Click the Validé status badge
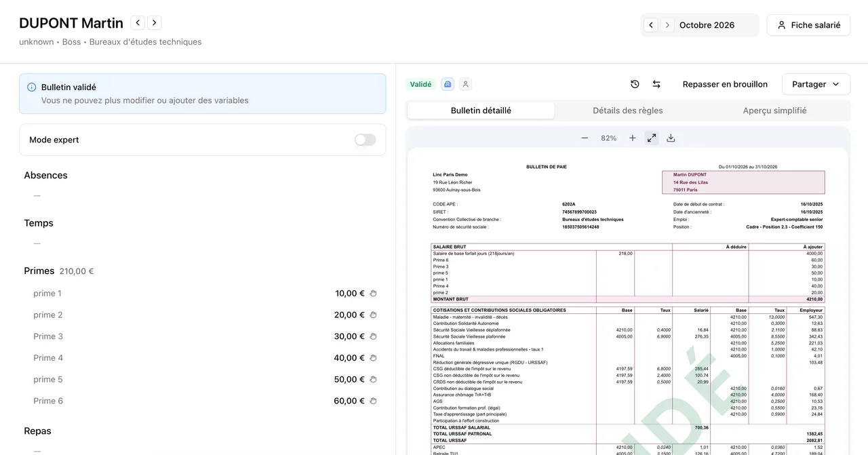The width and height of the screenshot is (868, 455). [420, 84]
